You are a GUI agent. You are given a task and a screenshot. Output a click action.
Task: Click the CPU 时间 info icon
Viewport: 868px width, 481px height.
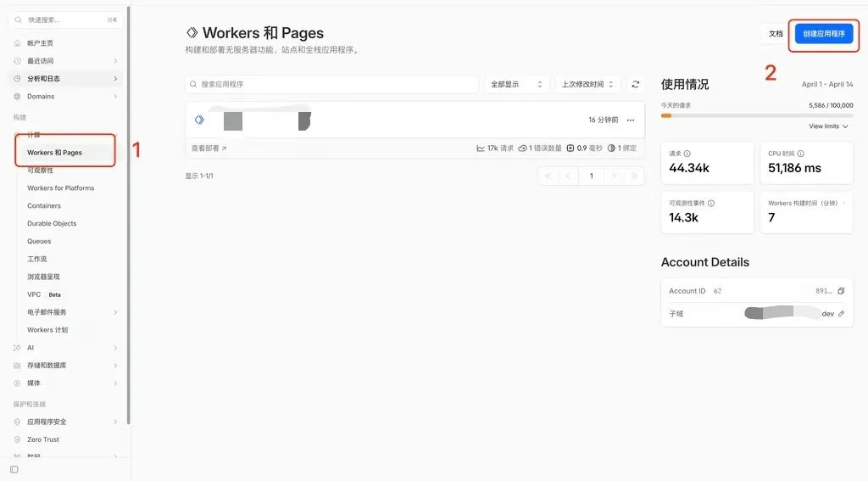(x=800, y=154)
